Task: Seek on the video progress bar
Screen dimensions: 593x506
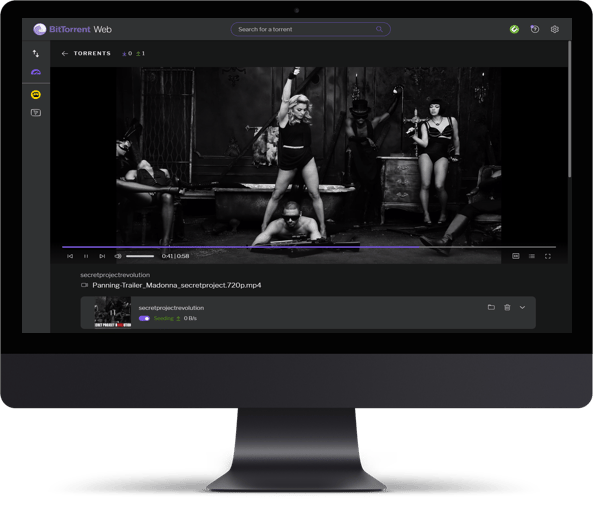Action: click(x=309, y=247)
